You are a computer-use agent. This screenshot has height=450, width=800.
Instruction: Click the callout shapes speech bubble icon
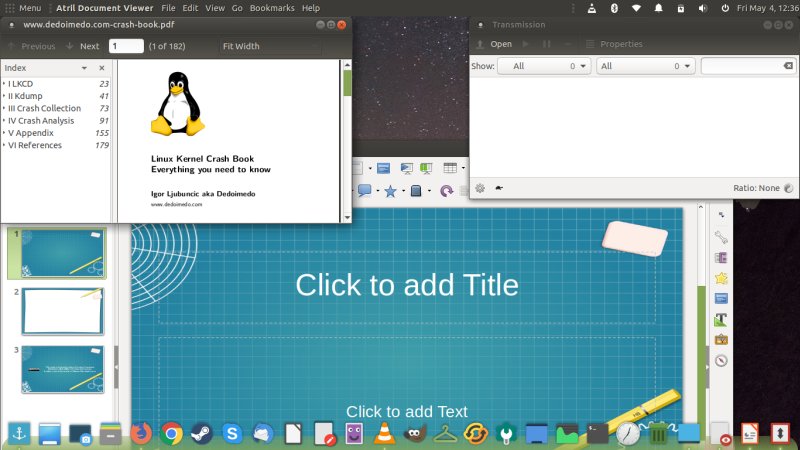(x=364, y=191)
